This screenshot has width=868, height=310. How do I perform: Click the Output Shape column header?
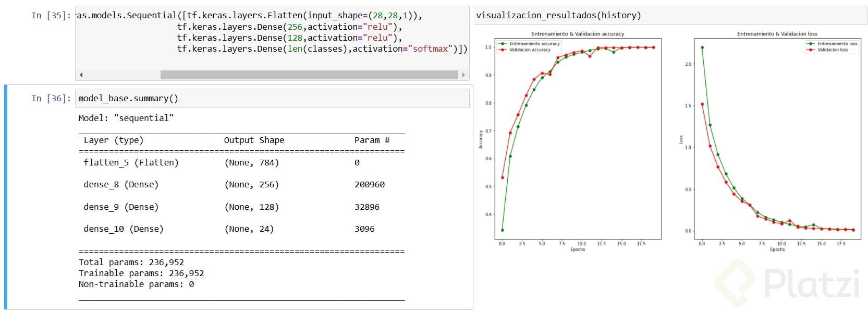[x=254, y=140]
